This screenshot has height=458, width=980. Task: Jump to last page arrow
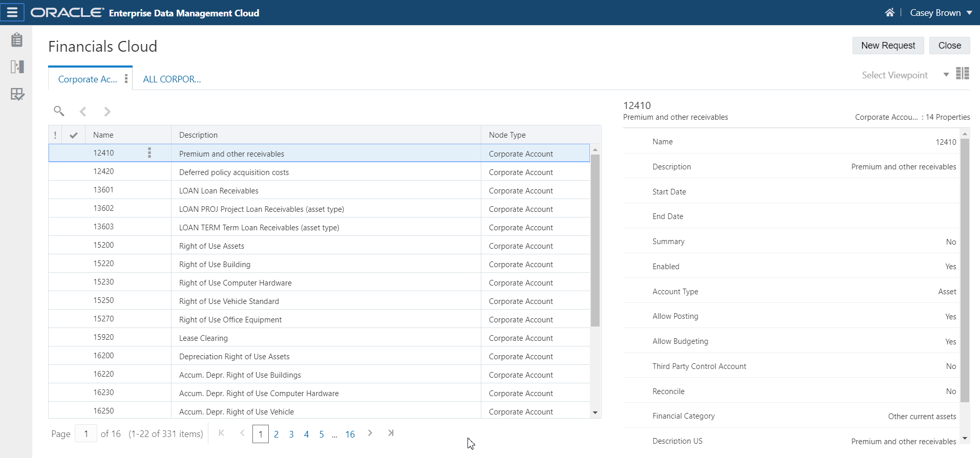[x=391, y=433]
